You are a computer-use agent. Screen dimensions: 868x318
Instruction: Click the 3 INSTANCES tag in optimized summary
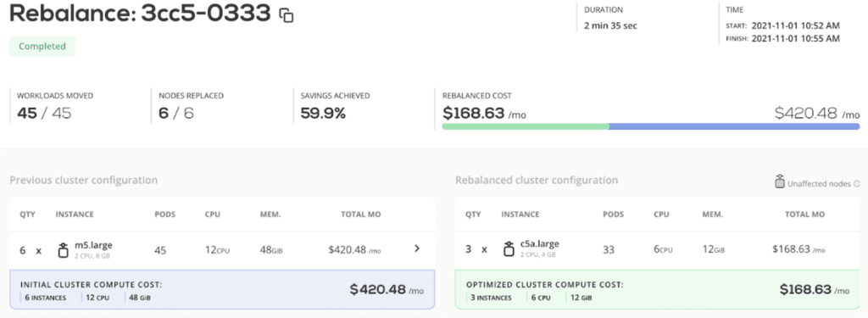[x=492, y=298]
